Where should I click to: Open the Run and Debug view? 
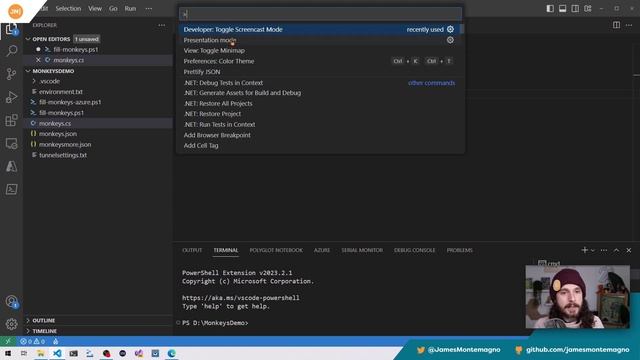pyautogui.click(x=11, y=97)
